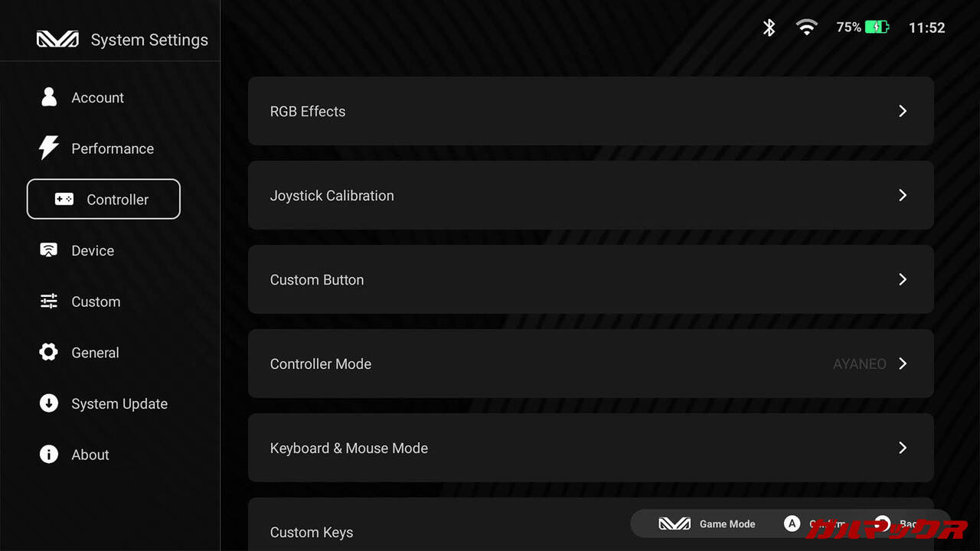
Task: Click the System Update download icon
Action: (49, 403)
